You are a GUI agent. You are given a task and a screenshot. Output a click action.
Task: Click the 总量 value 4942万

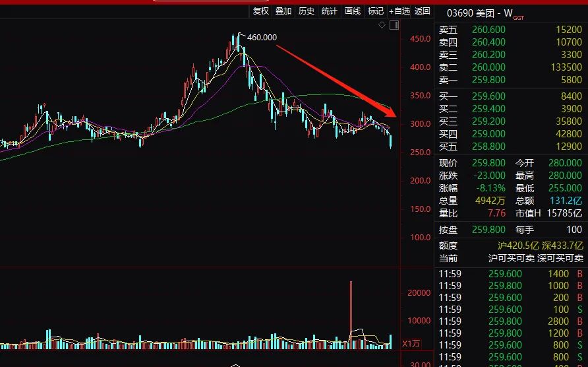tap(490, 201)
